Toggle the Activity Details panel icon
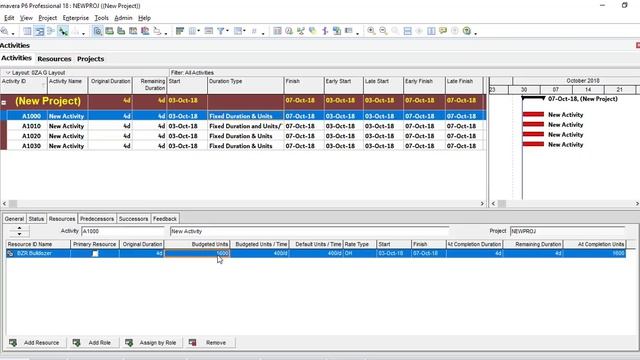The height and width of the screenshot is (360, 640). point(98,31)
